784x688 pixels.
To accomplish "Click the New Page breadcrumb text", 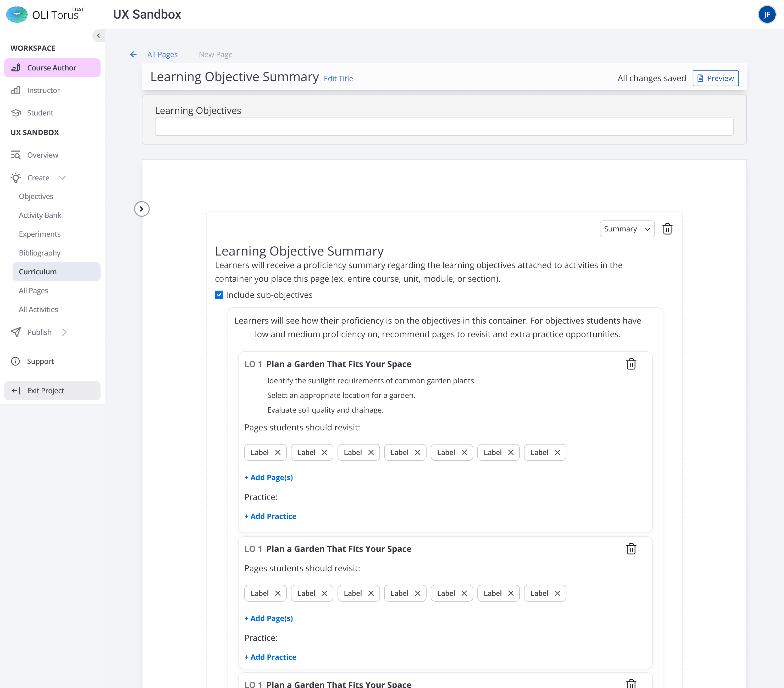I will pos(216,54).
